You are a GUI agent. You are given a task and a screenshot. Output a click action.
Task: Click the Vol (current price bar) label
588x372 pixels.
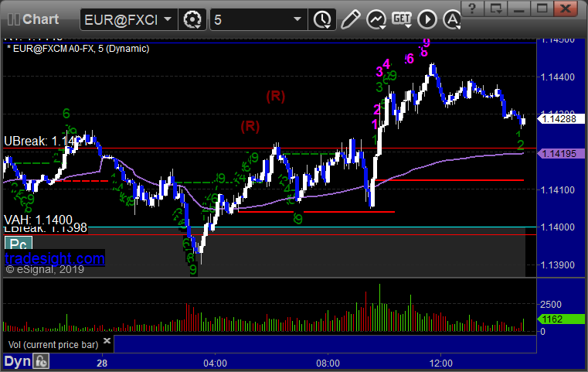click(53, 345)
